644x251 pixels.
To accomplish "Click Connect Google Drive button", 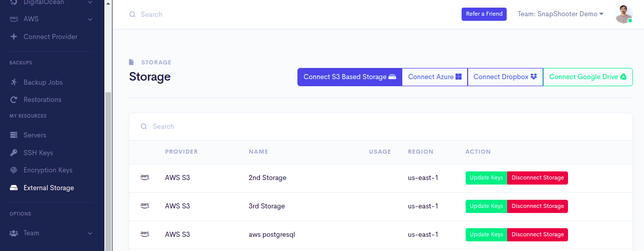I will click(588, 77).
